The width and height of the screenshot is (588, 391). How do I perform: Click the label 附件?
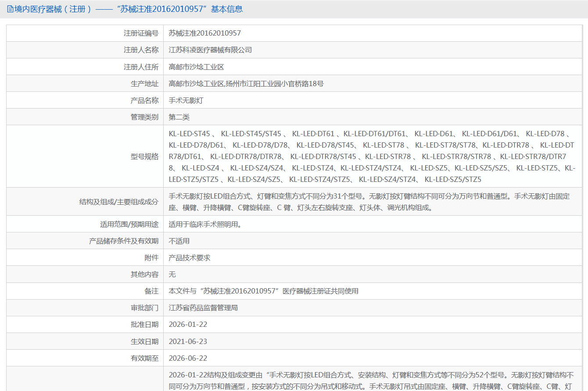click(152, 257)
